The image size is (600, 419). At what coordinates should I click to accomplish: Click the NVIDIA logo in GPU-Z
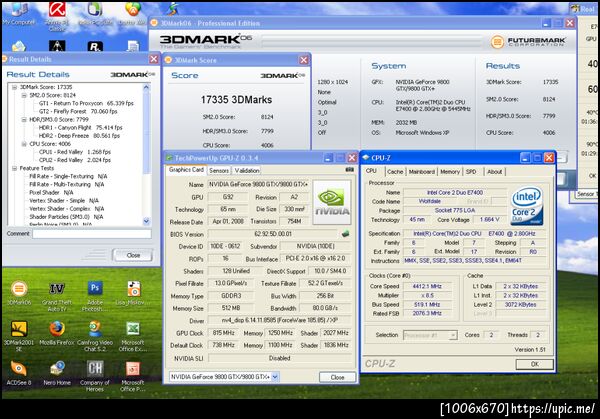(332, 202)
